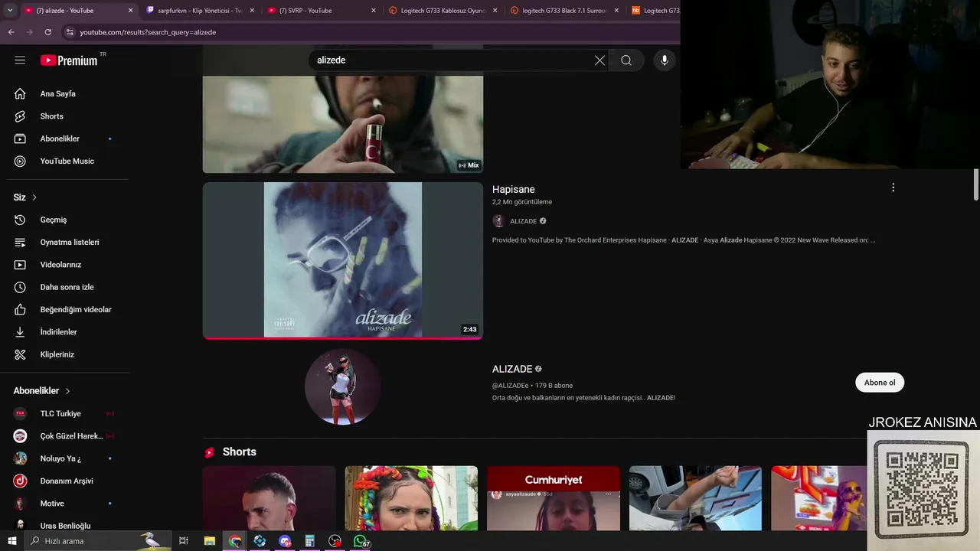Open the Hapisane video title
Image resolution: width=980 pixels, height=551 pixels.
(514, 189)
